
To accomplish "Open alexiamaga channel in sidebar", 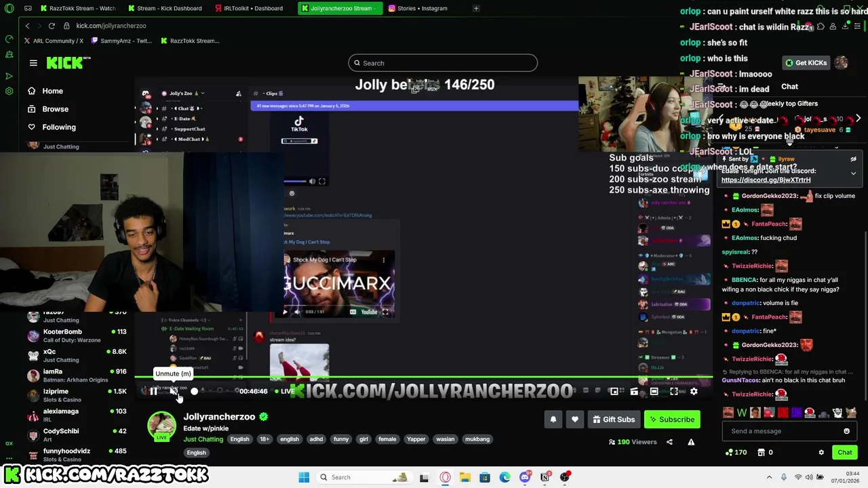I will click(77, 415).
